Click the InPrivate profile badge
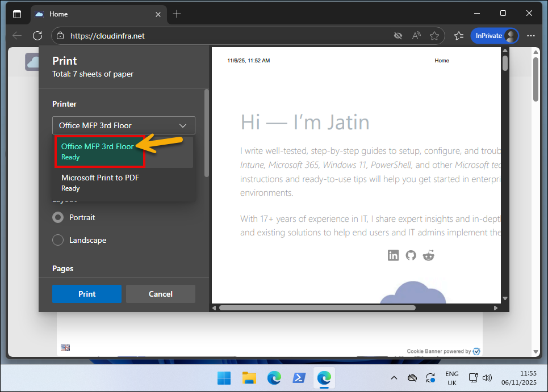548x392 pixels. [495, 35]
